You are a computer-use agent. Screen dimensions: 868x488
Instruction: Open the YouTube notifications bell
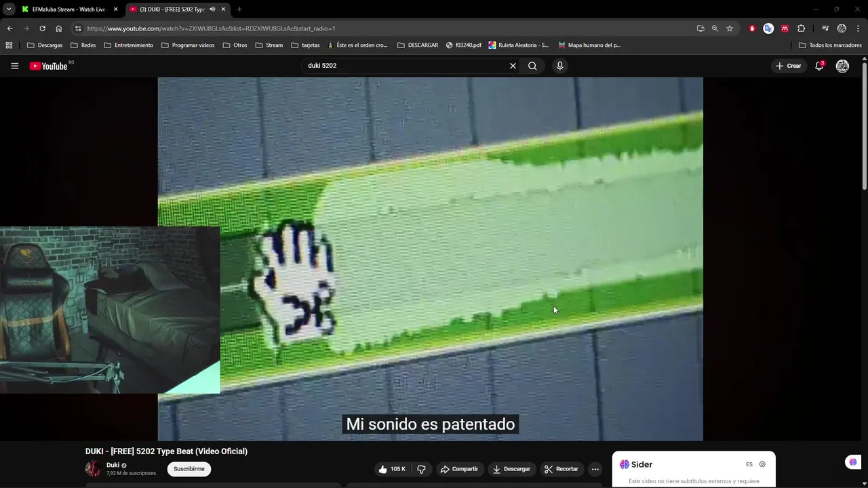click(819, 66)
